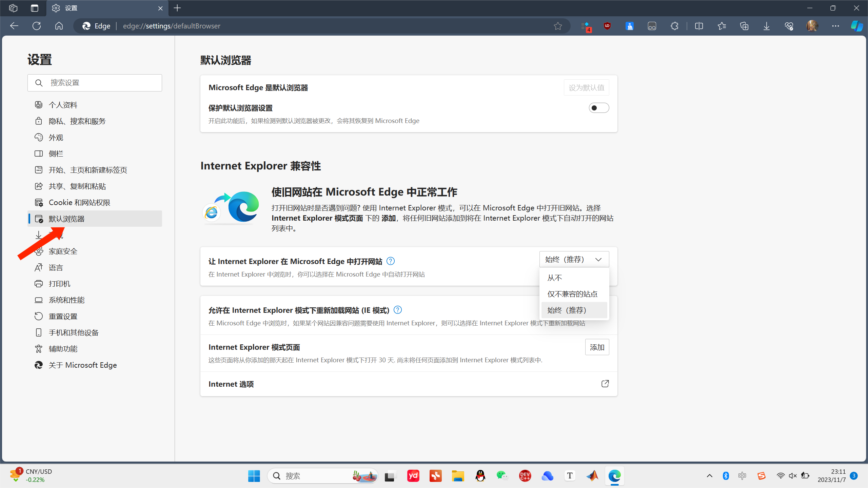
Task: Open Cookie 和网站权限 section
Action: point(95,202)
